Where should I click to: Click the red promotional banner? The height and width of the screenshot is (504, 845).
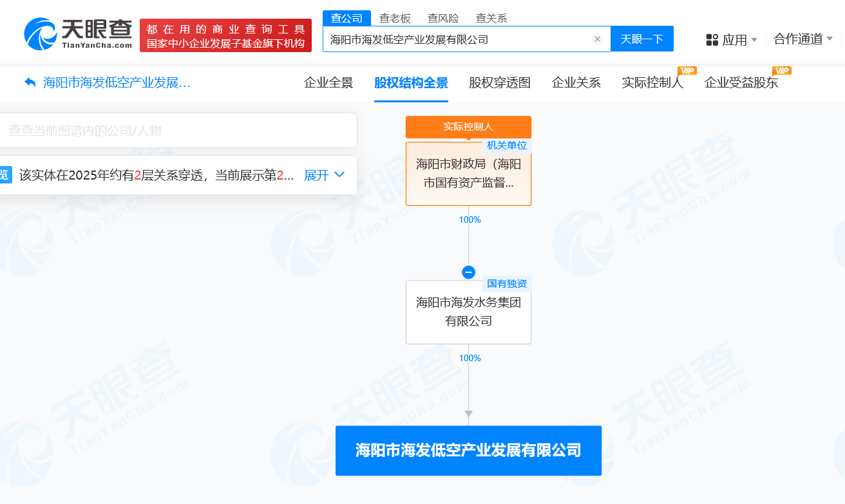click(x=225, y=35)
